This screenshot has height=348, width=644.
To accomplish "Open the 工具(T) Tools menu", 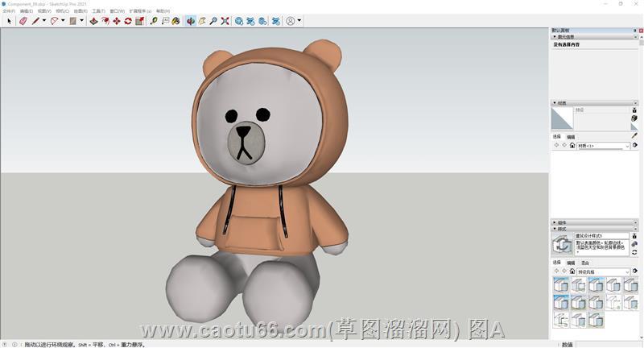I will [98, 11].
